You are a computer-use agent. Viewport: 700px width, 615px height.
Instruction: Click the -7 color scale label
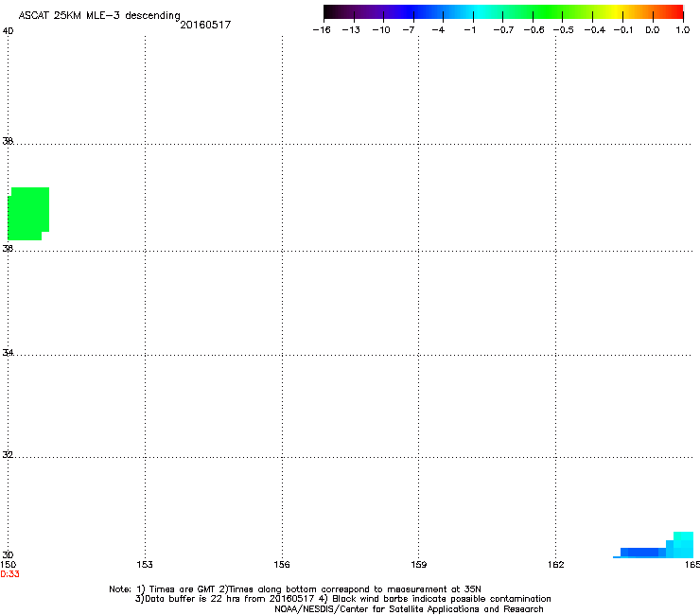(409, 30)
